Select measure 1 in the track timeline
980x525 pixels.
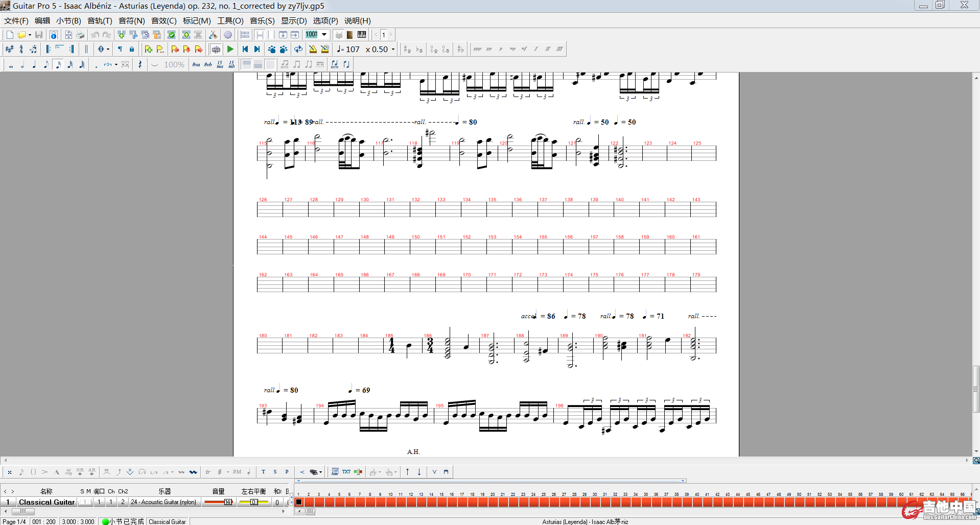pos(299,502)
